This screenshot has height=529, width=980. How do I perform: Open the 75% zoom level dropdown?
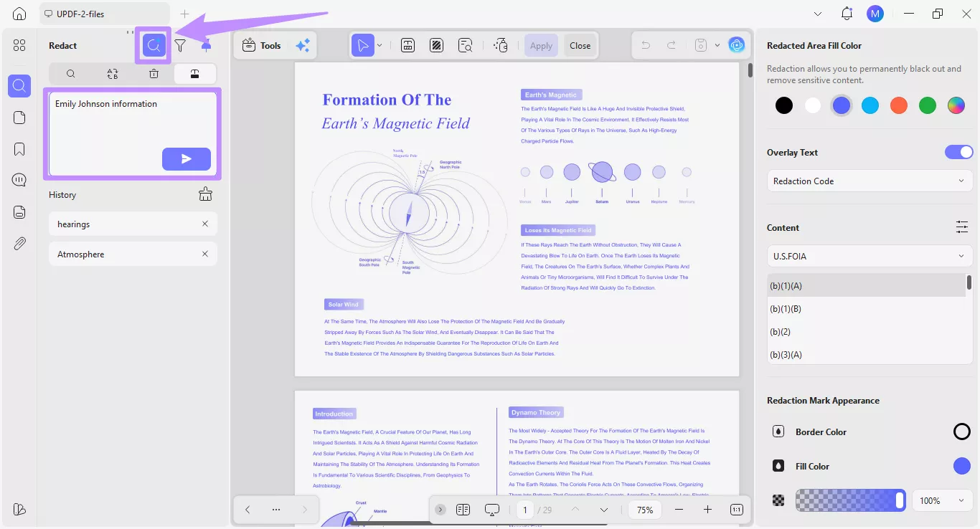point(645,510)
